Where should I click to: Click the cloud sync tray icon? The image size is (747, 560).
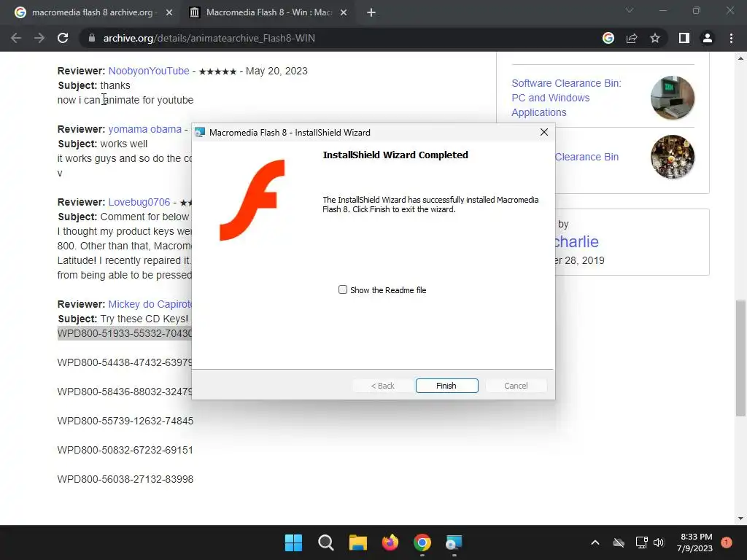[619, 542]
